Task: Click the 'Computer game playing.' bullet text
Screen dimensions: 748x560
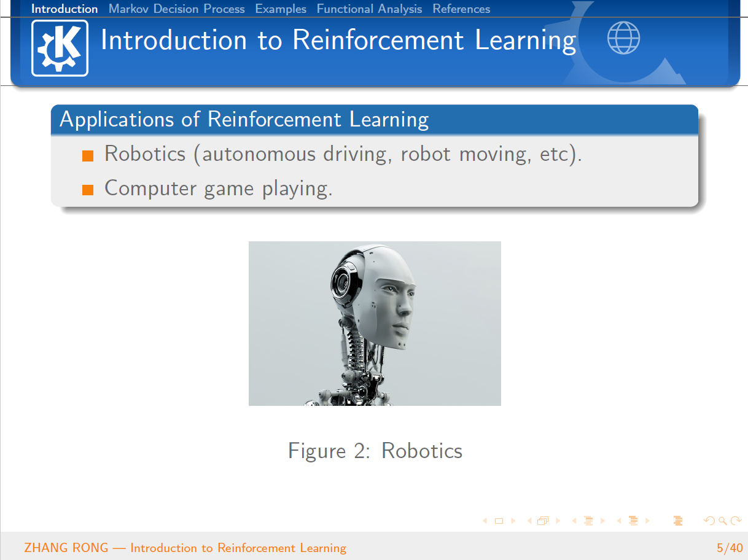Action: click(x=219, y=188)
